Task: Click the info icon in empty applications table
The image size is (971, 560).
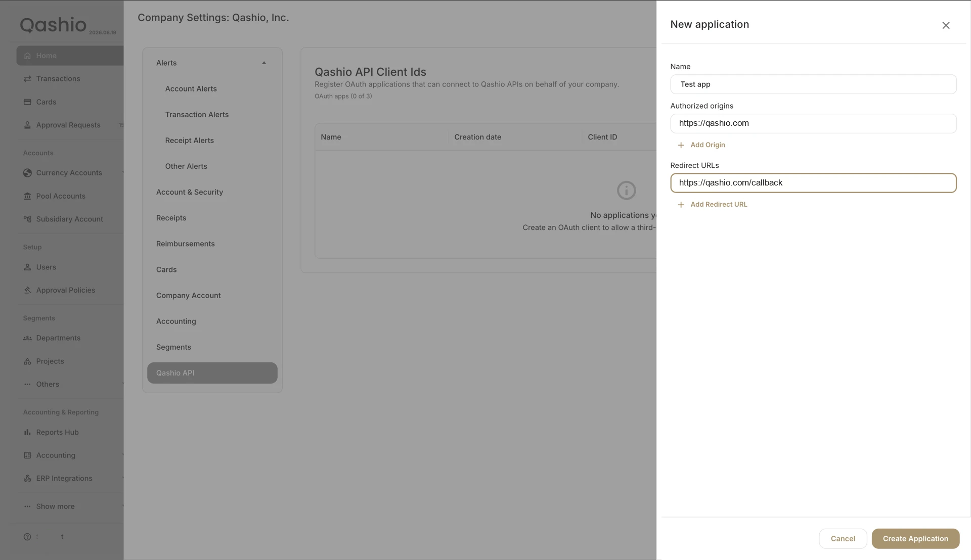Action: click(626, 191)
